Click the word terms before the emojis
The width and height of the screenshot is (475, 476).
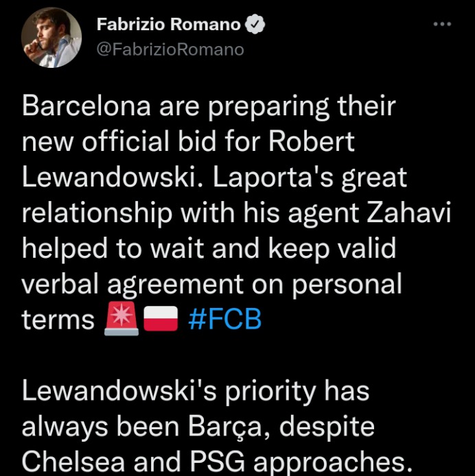(58, 320)
